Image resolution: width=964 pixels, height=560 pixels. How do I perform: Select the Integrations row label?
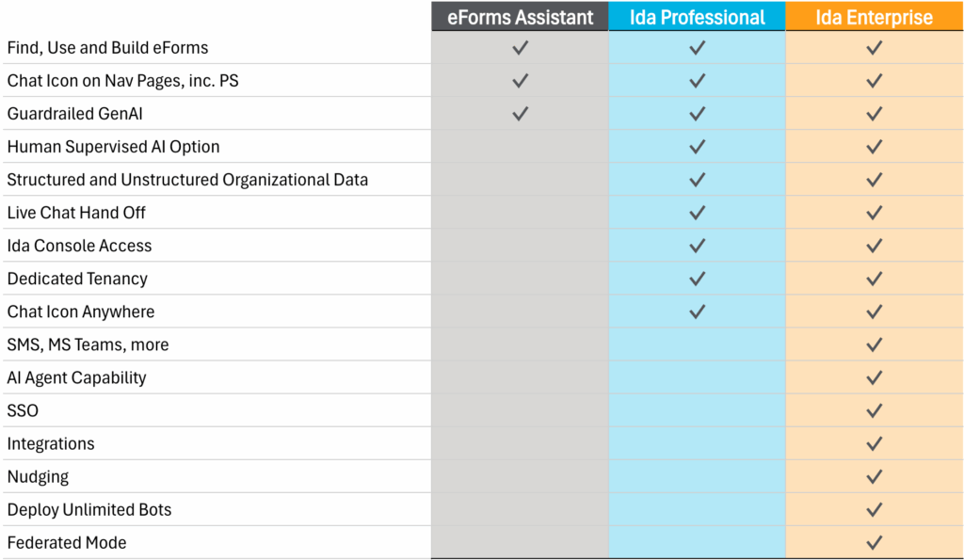tap(51, 444)
